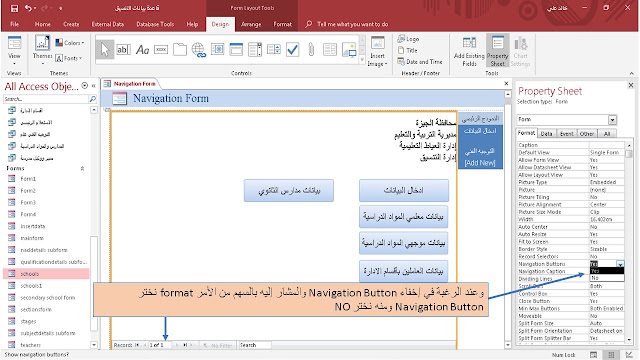The image size is (640, 360).
Task: Click the Tell me what you want field
Action: pyautogui.click(x=353, y=24)
